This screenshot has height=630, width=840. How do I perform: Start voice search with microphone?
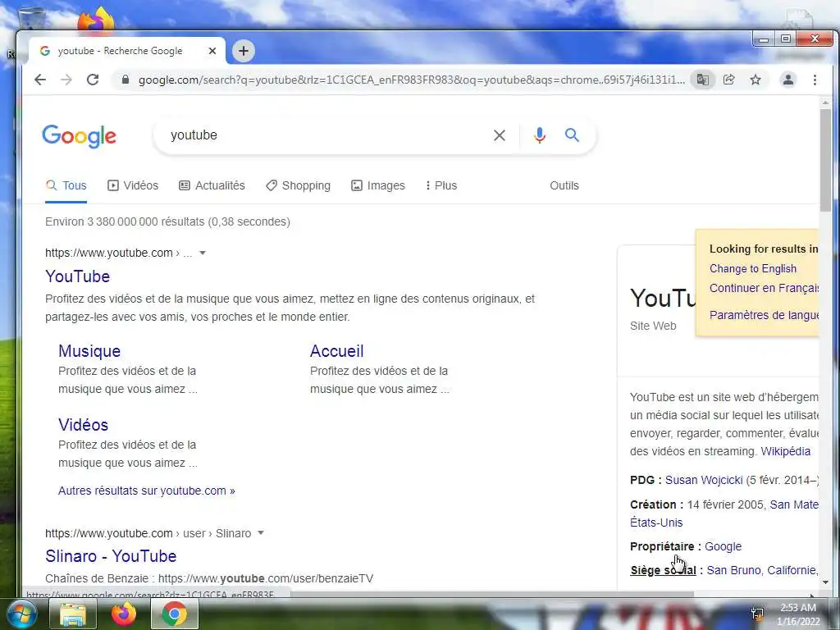tap(540, 135)
